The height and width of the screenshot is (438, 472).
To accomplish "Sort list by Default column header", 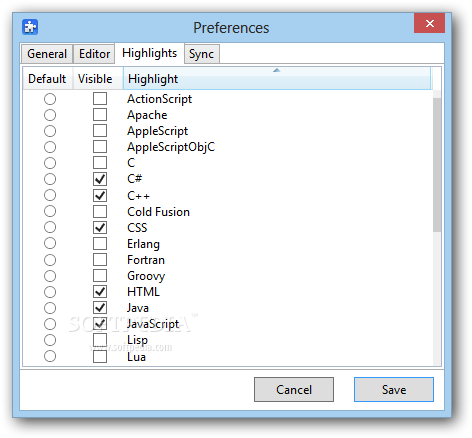I will [48, 79].
